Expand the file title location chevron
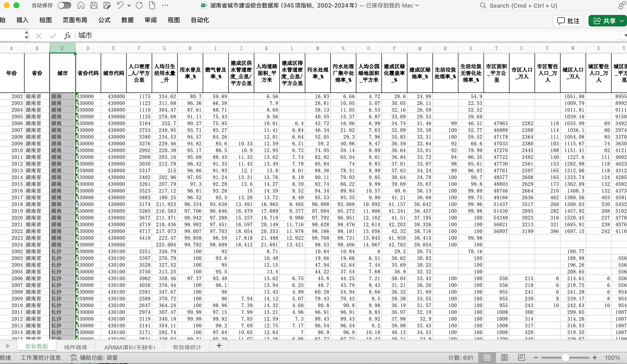The image size is (627, 364). point(417,5)
